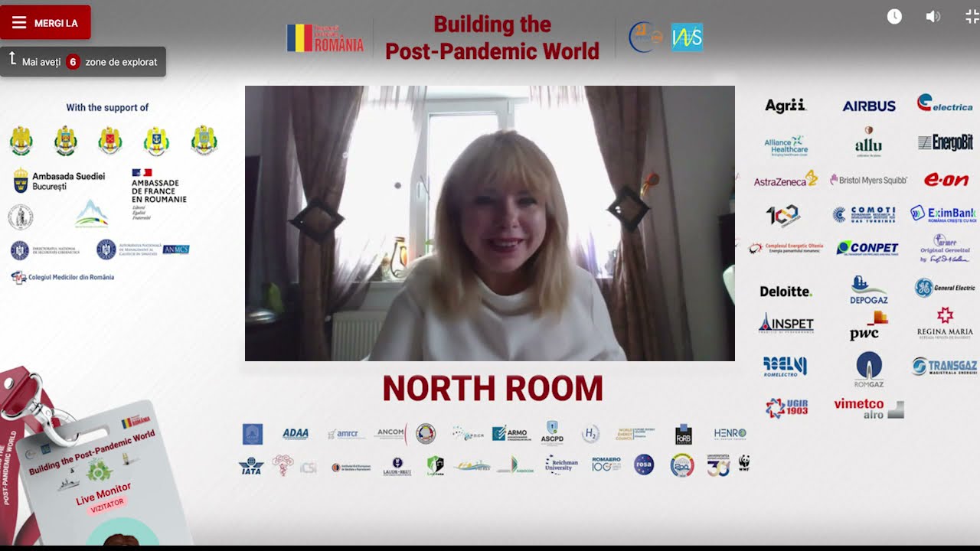Click the Bristol Myers Squibb logo
This screenshot has height=551, width=980.
[868, 181]
